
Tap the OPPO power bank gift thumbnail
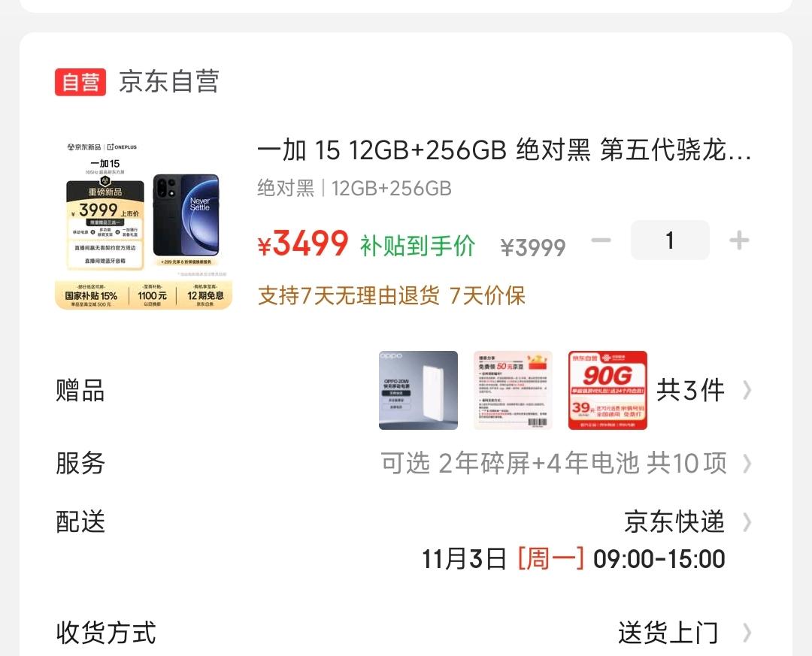(x=419, y=391)
